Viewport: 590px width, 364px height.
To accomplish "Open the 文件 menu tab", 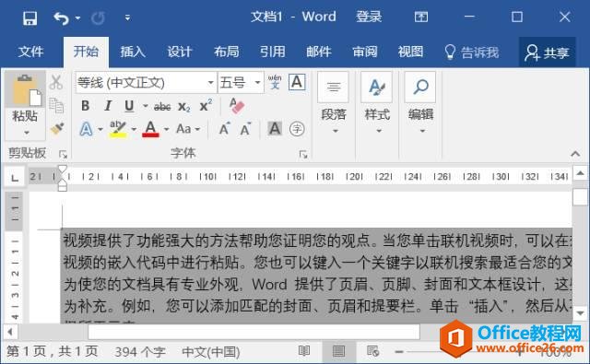I will pyautogui.click(x=30, y=52).
